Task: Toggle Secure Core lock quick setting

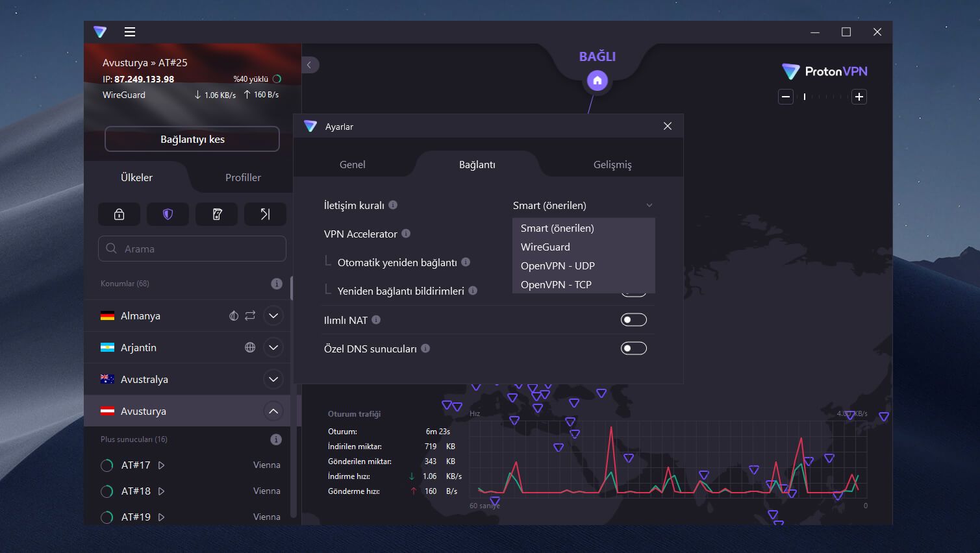Action: (x=119, y=214)
